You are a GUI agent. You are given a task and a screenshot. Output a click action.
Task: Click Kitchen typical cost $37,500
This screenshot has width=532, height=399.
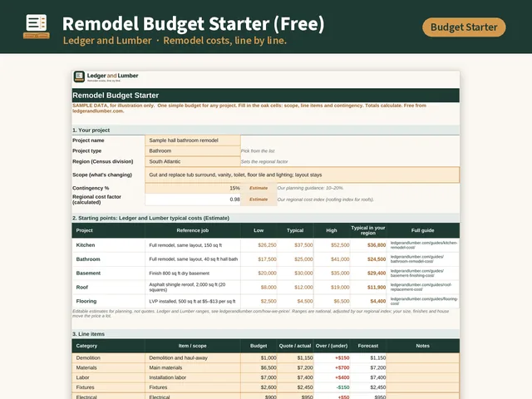tap(303, 245)
